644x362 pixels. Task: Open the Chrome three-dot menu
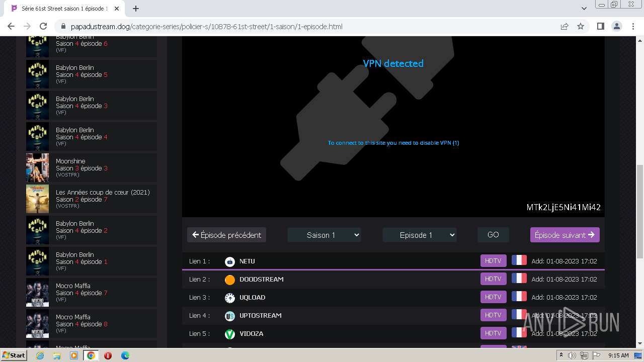click(632, 26)
